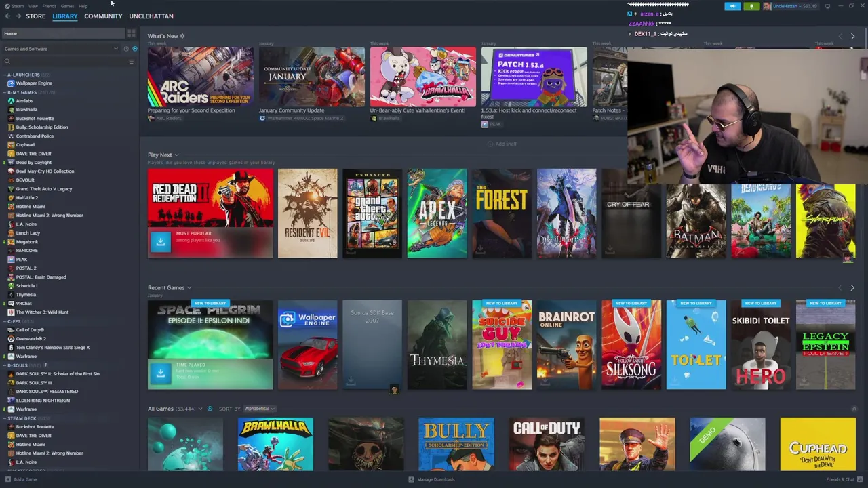Collapse the A-LAUNCHERS collection
The image size is (868, 488).
[4, 75]
